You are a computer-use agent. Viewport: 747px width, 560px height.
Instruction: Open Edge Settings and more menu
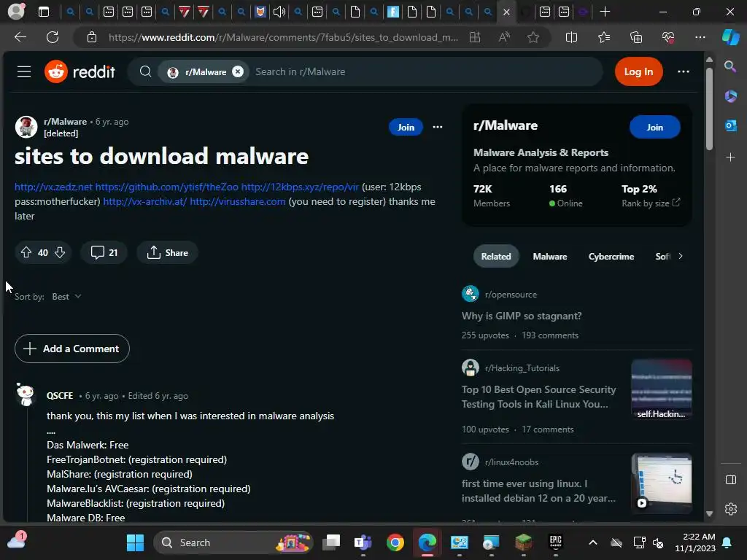pos(700,37)
